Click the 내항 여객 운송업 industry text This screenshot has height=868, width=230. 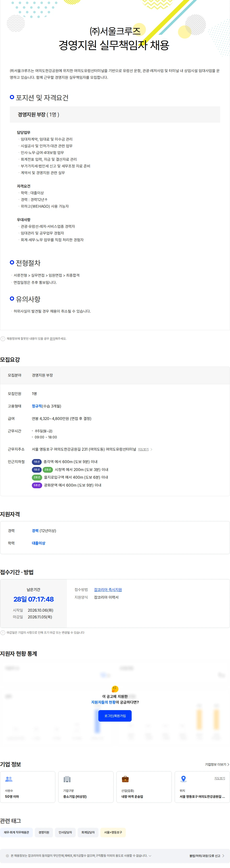132,797
